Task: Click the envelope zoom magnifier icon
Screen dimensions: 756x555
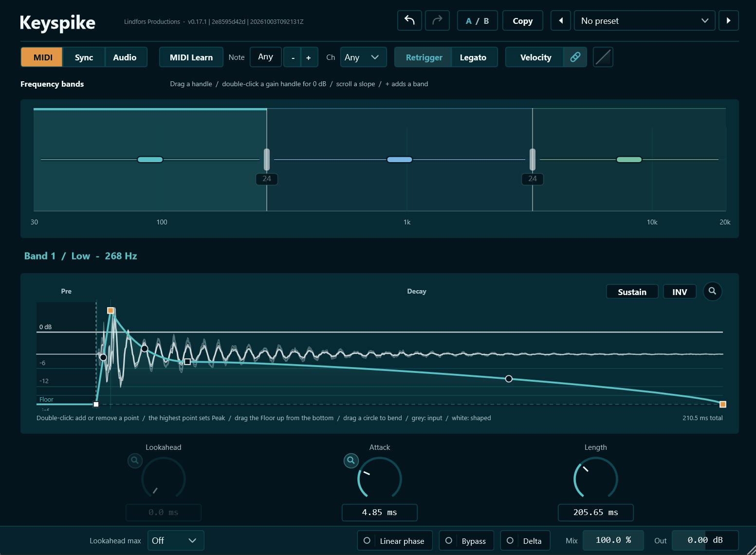Action: (x=712, y=291)
